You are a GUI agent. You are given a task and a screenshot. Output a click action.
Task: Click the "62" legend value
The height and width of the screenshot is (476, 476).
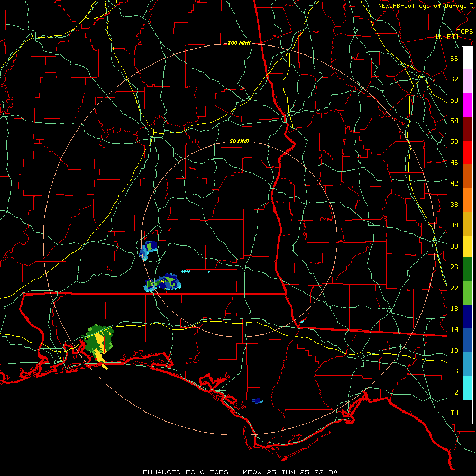(454, 79)
